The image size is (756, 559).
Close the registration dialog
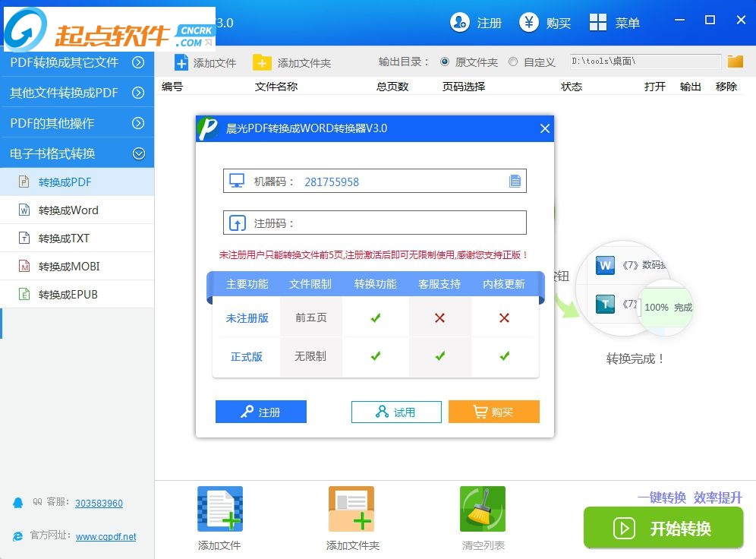(545, 128)
